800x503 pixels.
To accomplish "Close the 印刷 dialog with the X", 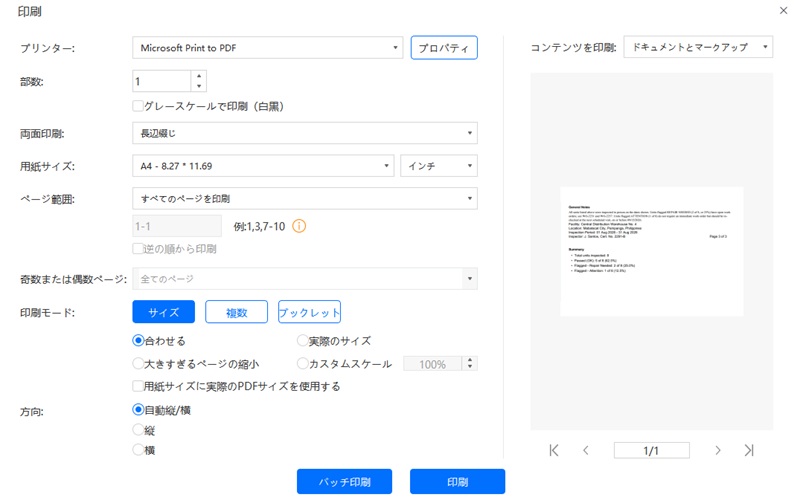I will click(x=783, y=10).
